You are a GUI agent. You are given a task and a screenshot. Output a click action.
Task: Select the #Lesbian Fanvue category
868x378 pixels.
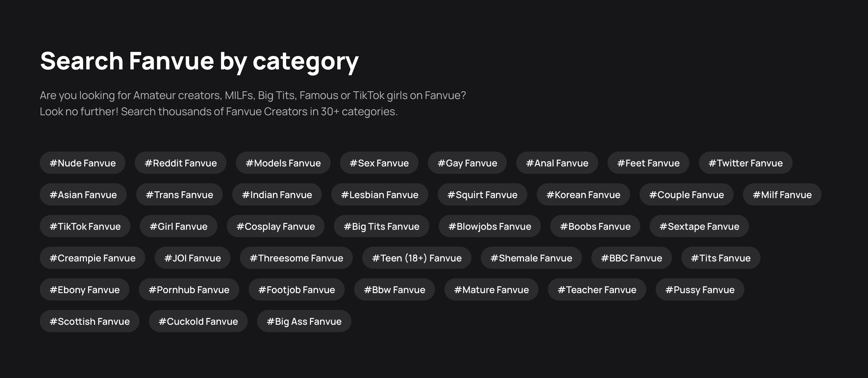pyautogui.click(x=379, y=195)
